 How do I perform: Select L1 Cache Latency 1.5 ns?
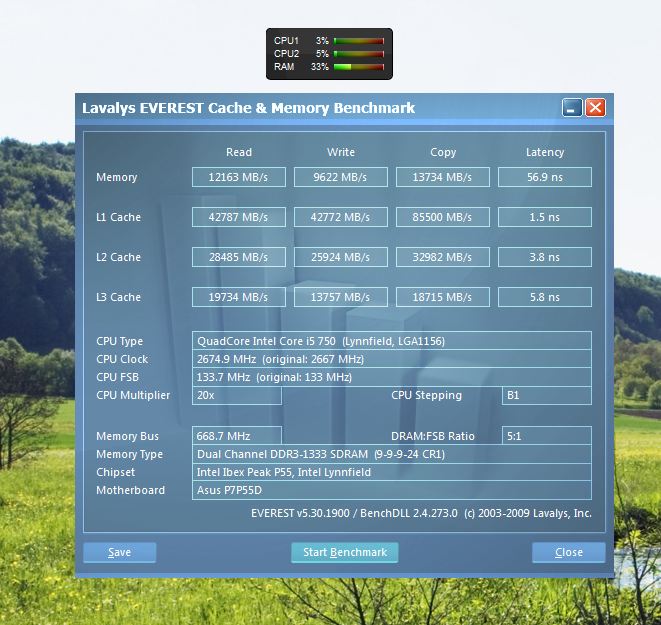click(545, 217)
